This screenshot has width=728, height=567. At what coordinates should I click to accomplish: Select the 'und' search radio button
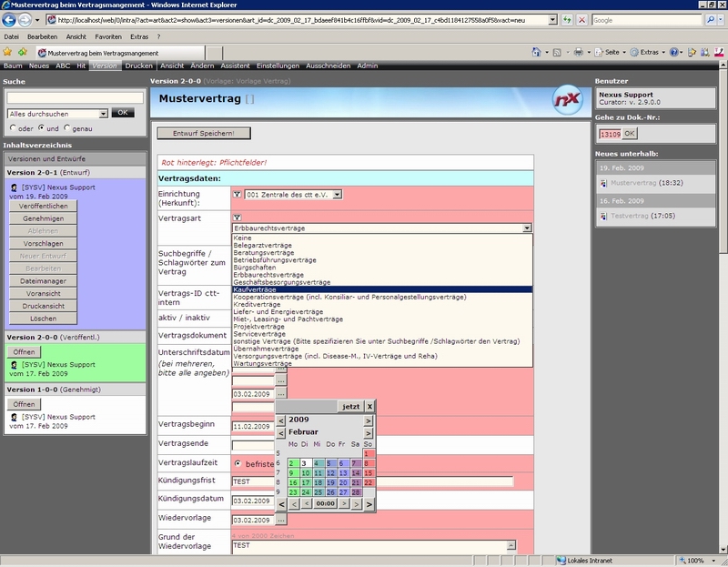(x=41, y=127)
